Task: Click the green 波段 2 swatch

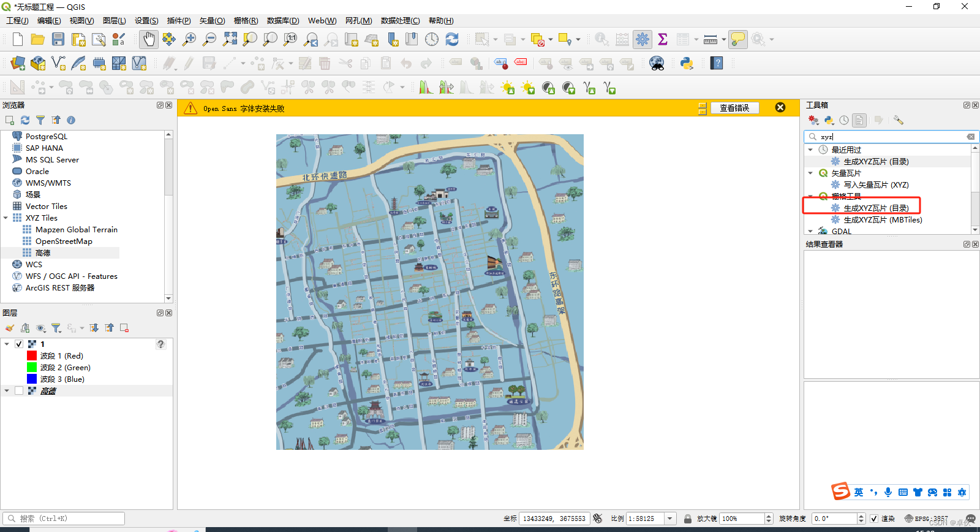Action: [32, 368]
